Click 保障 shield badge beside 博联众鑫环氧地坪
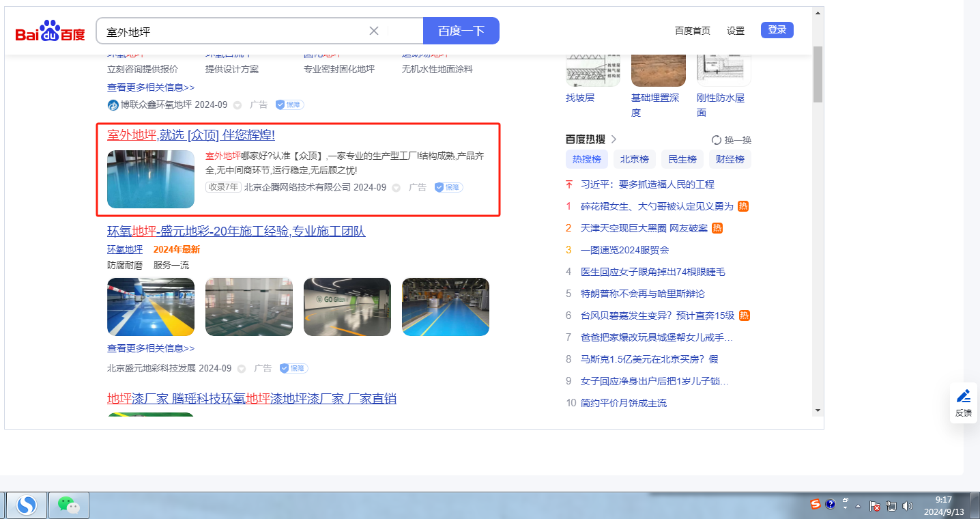This screenshot has width=980, height=519. tap(289, 105)
